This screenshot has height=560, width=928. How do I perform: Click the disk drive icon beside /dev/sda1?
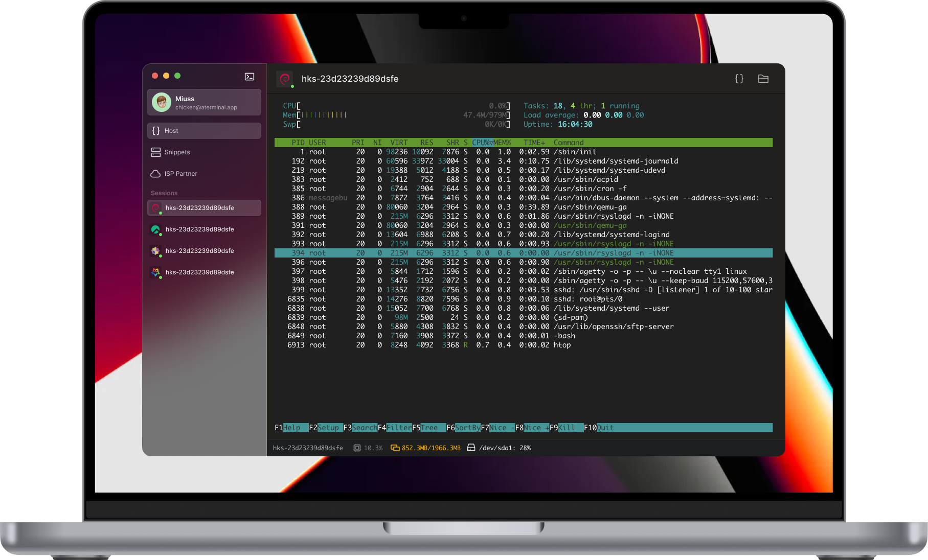point(471,448)
